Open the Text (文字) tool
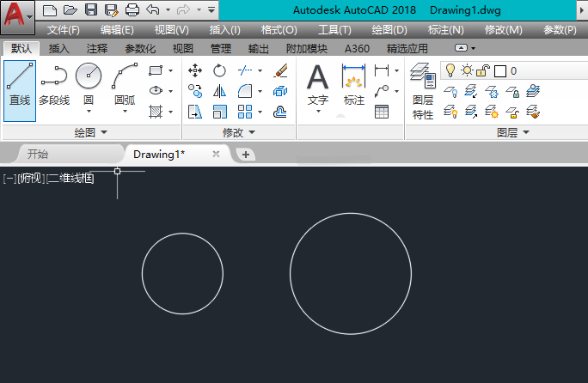This screenshot has height=383, width=588. (317, 84)
